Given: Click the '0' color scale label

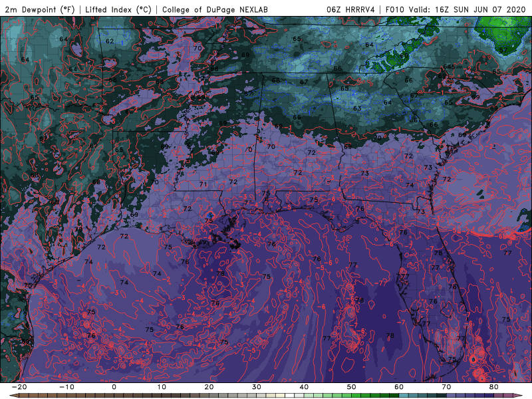Looking at the screenshot, I should click(114, 387).
